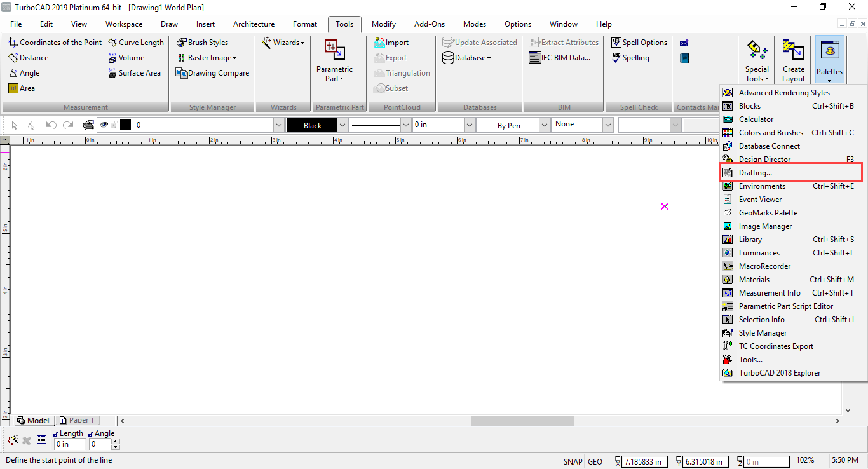Viewport: 868px width, 469px height.
Task: Open IFC BIM Data tool
Action: [x=560, y=58]
